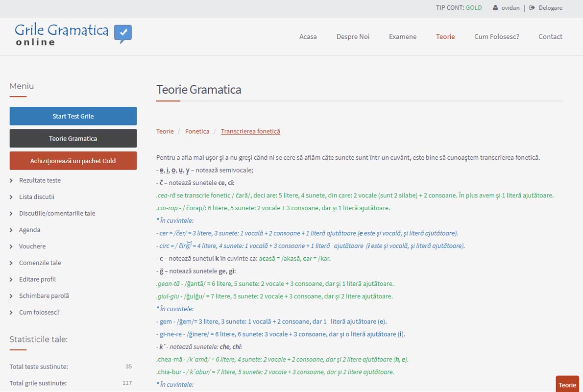Open the Contact page
Screen dimensions: 583x392
[550, 37]
